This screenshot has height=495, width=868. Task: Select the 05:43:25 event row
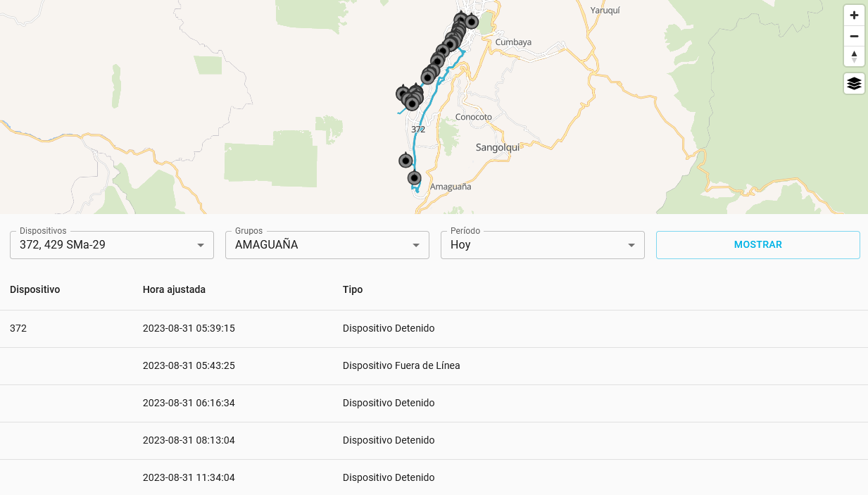click(434, 366)
